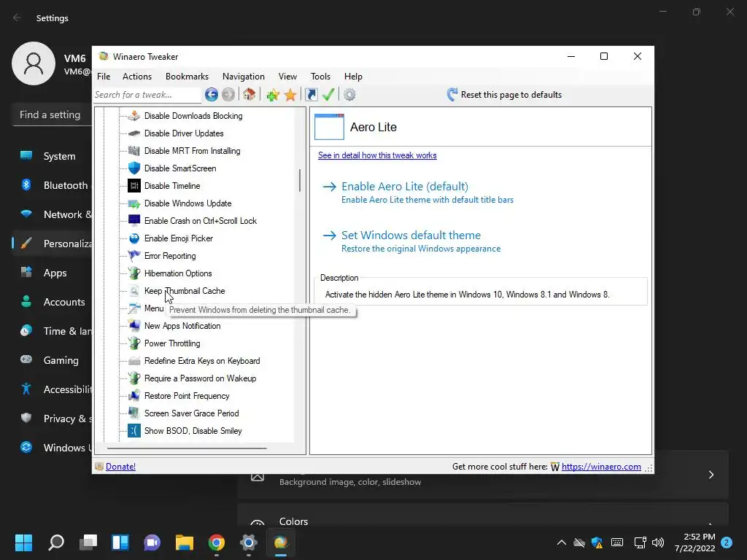Click the Disable SmartScreen shield icon
Image resolution: width=747 pixels, height=560 pixels.
pos(134,168)
